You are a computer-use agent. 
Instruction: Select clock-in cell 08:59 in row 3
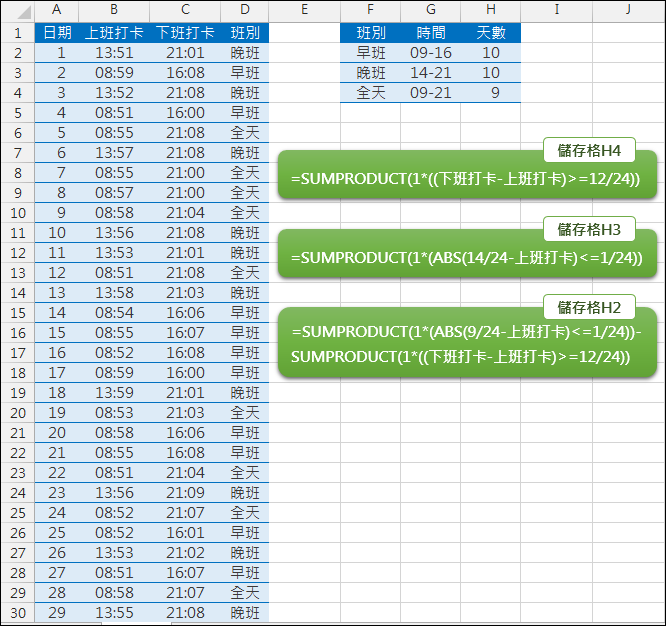(114, 73)
